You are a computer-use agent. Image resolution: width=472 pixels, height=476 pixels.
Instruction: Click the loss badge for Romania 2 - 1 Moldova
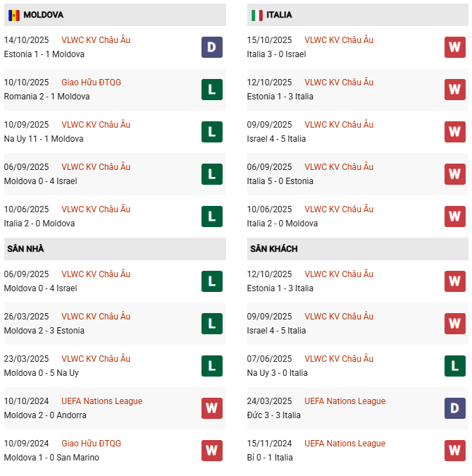pos(212,90)
